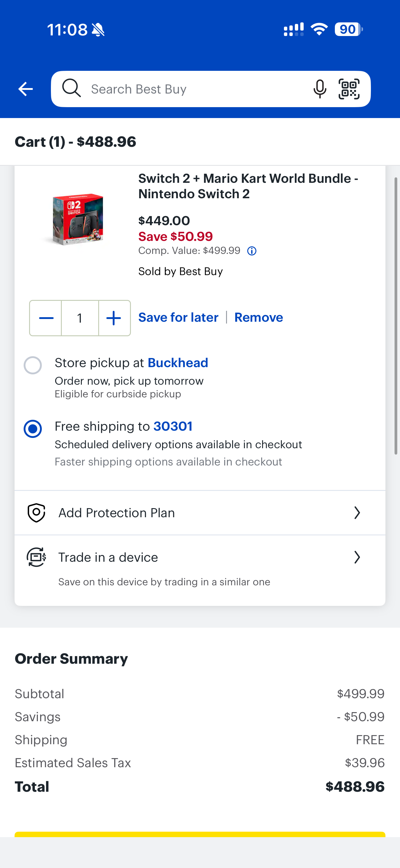400x868 pixels.
Task: Expand Add Protection Plan chevron
Action: click(357, 512)
